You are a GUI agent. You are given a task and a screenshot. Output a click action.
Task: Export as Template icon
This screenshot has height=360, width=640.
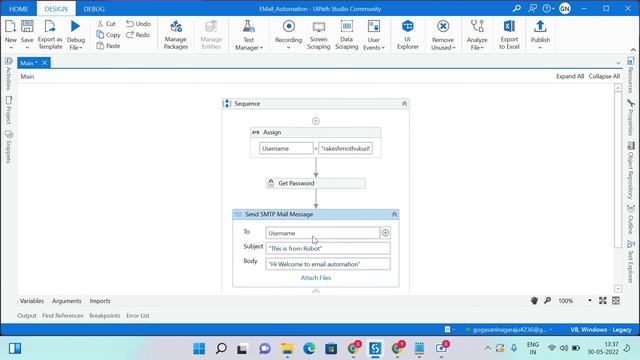pyautogui.click(x=50, y=35)
